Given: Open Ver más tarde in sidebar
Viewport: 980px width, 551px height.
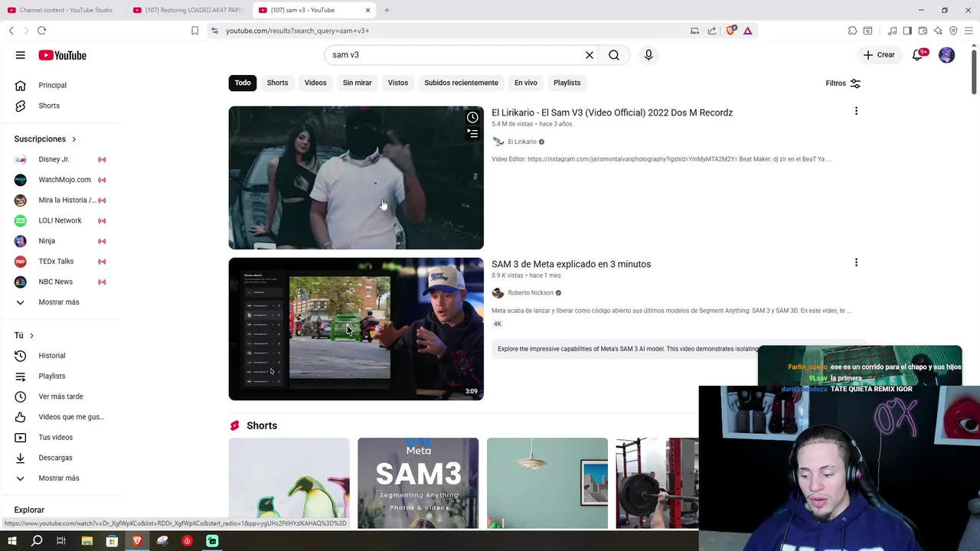Looking at the screenshot, I should pos(59,396).
